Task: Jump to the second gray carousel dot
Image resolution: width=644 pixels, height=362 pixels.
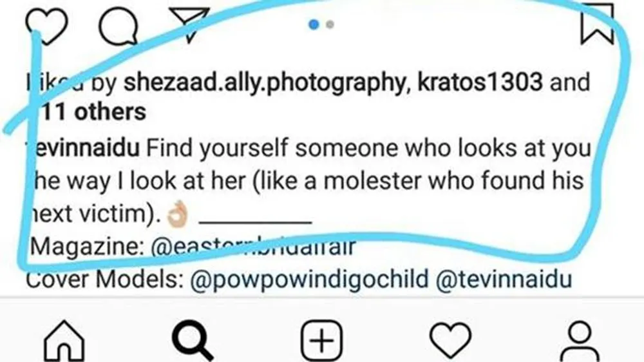Action: pos(330,24)
